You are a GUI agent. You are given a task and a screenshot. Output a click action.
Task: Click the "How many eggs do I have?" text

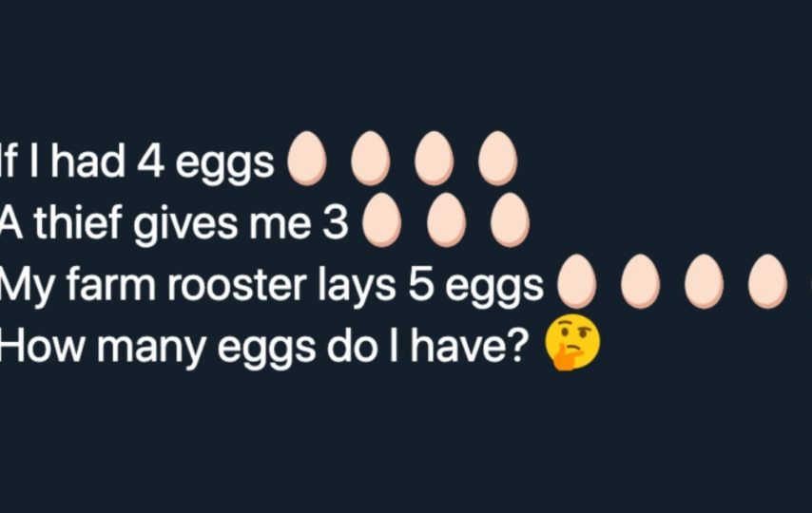(264, 347)
